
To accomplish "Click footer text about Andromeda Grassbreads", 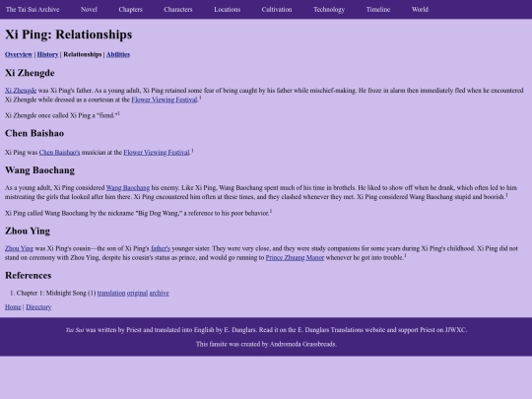I will 266,344.
